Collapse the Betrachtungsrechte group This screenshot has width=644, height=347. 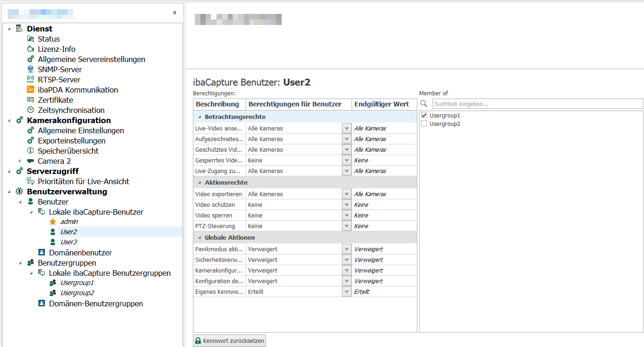[199, 117]
